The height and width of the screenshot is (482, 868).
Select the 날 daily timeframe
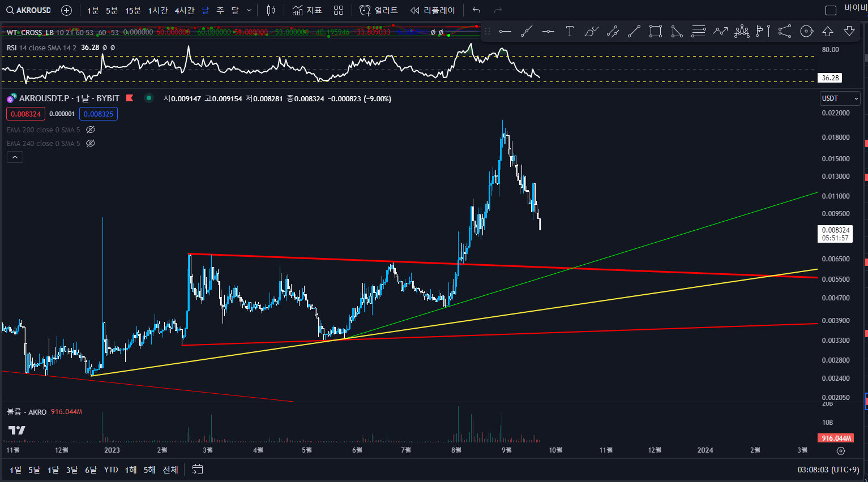click(206, 10)
